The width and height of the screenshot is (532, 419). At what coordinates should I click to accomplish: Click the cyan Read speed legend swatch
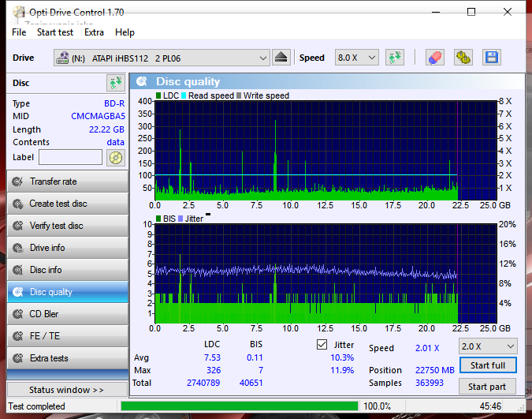coord(184,95)
